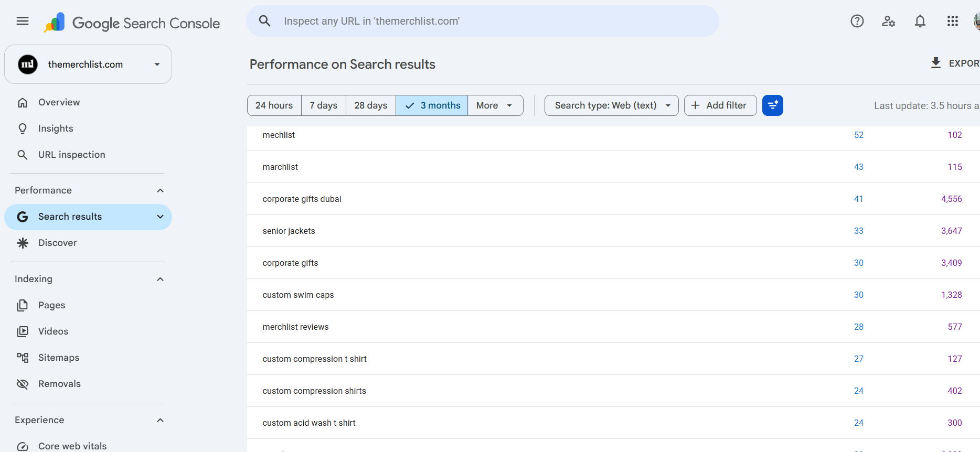
Task: Click the 'custom acid wash t shirt' query
Action: click(309, 423)
